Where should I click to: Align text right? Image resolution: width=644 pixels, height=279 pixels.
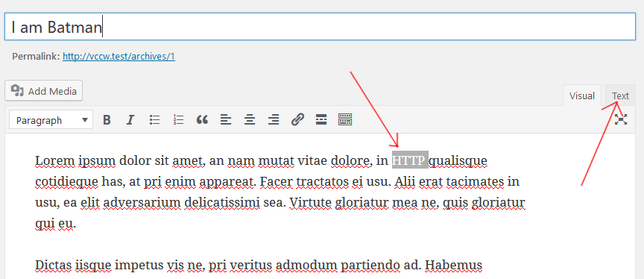pos(273,120)
